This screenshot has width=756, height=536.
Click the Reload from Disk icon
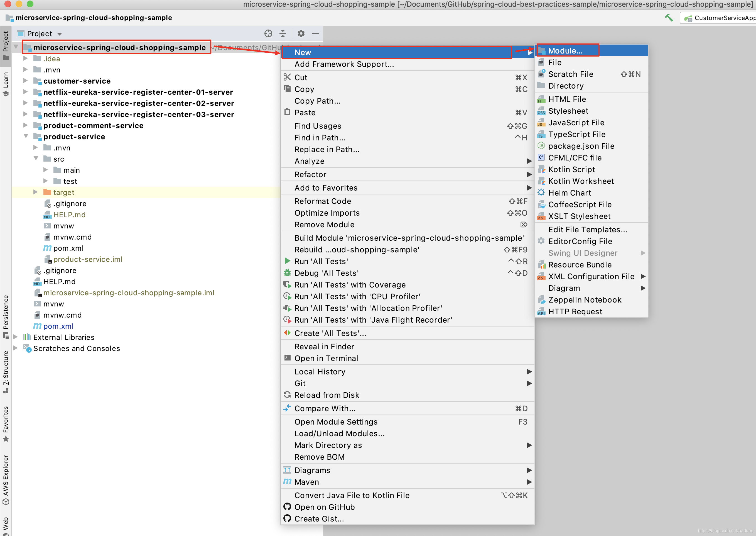click(287, 394)
